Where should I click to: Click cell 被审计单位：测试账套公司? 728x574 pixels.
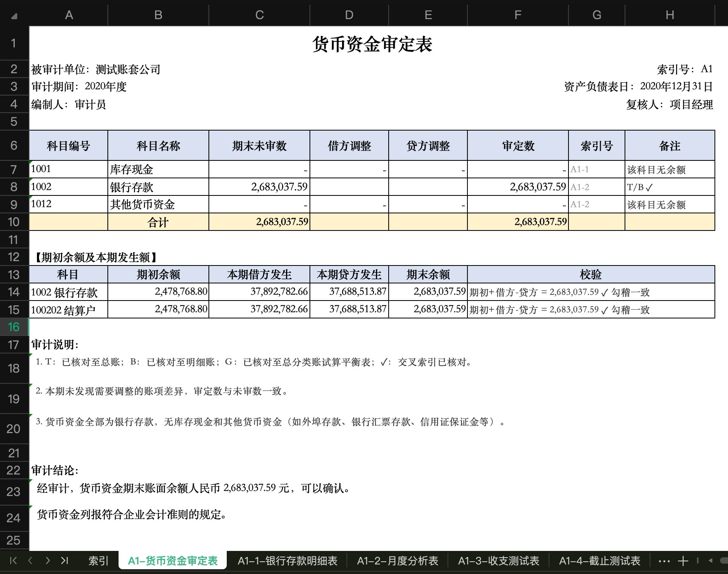coord(96,70)
